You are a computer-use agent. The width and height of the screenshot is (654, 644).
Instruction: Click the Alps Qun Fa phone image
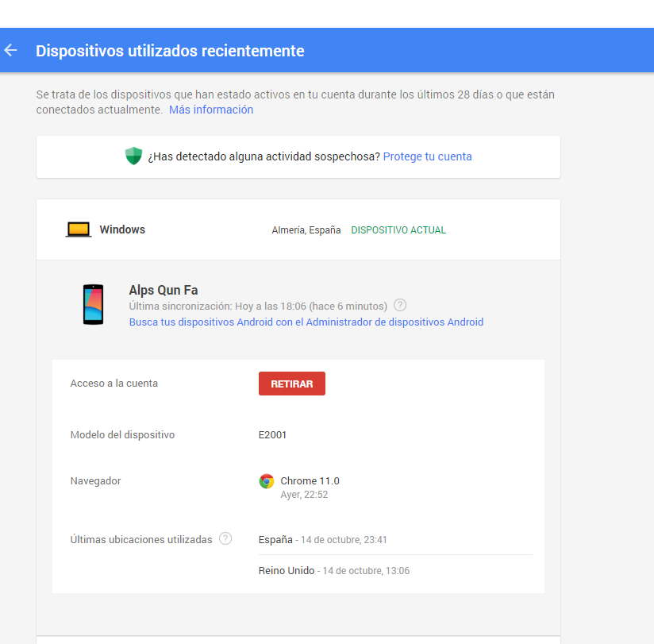click(93, 305)
